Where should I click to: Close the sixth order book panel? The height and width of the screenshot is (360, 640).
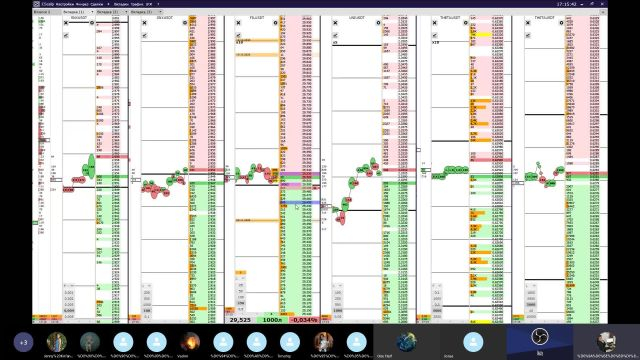[x=528, y=23]
